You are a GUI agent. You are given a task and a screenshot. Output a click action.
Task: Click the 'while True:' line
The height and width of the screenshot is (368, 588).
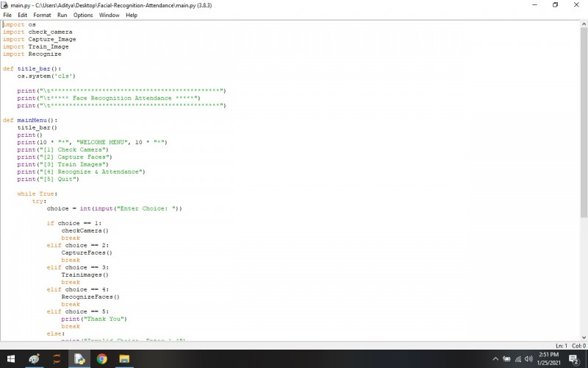pyautogui.click(x=37, y=194)
